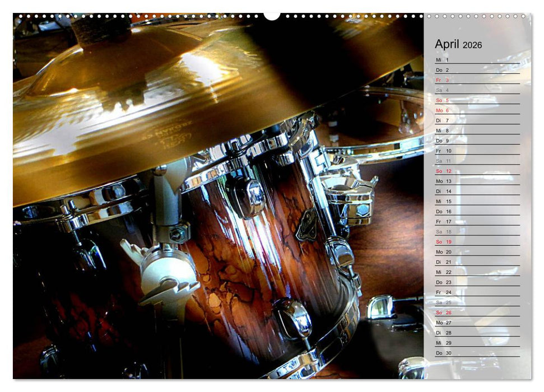The width and height of the screenshot is (544, 392).
Task: Choose the red So 26 row
Action: [x=443, y=312]
